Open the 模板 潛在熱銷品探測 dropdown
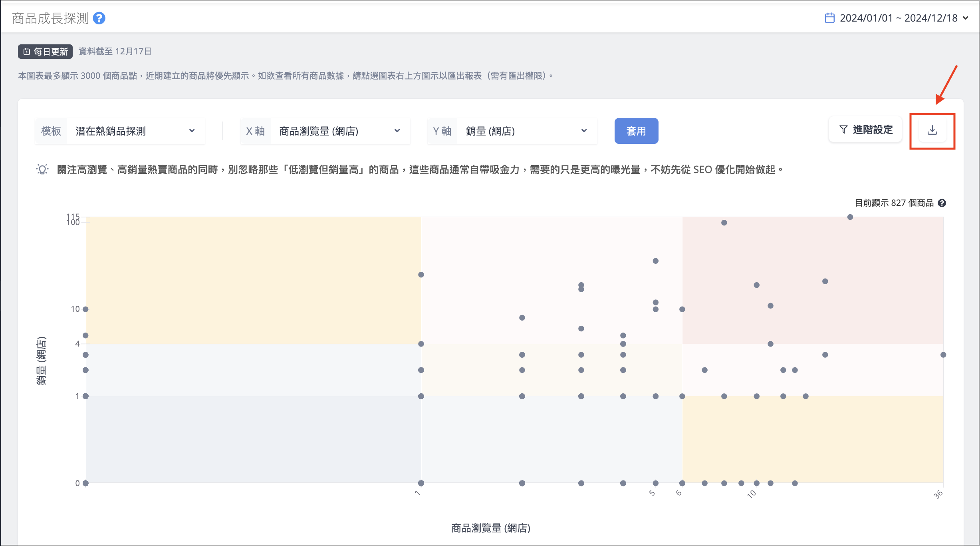Image resolution: width=980 pixels, height=546 pixels. (x=120, y=131)
